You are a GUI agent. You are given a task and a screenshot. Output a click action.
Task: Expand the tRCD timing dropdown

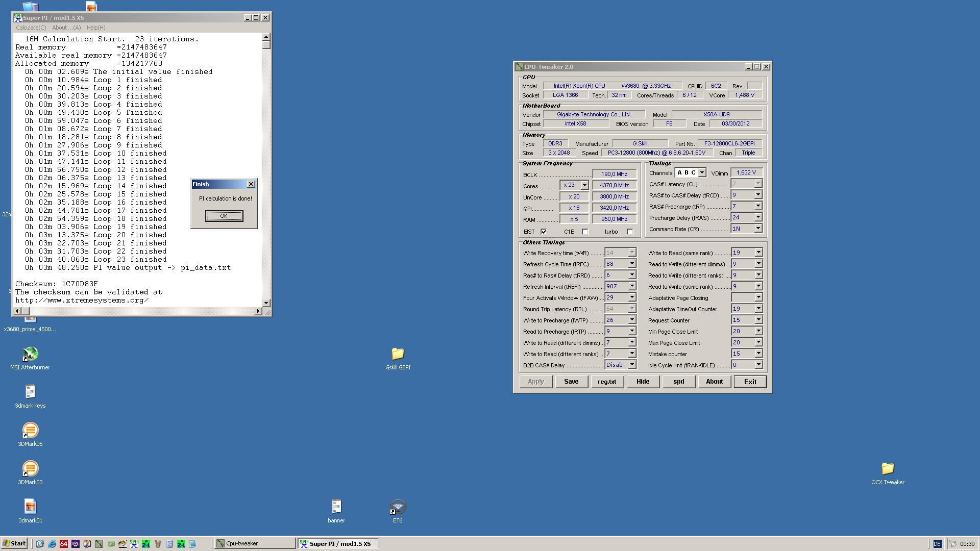point(758,195)
